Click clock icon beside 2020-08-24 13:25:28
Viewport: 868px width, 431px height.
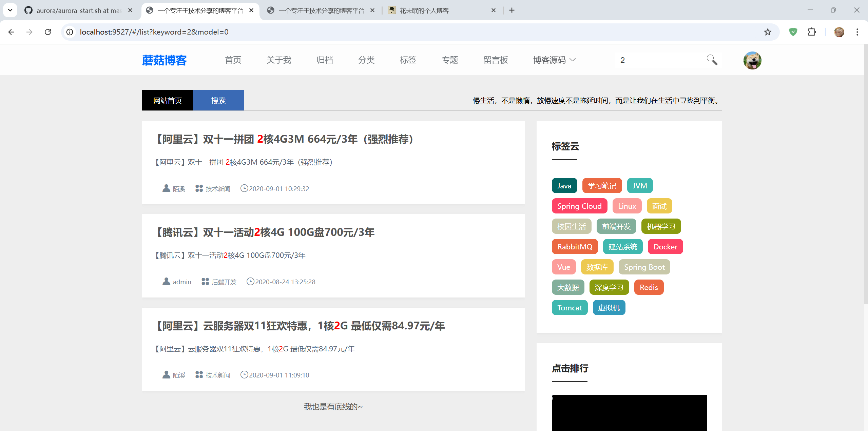(x=250, y=282)
